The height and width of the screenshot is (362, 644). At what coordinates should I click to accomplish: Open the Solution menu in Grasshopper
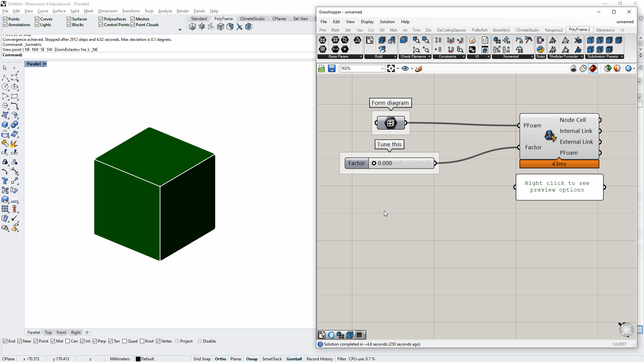coord(387,21)
